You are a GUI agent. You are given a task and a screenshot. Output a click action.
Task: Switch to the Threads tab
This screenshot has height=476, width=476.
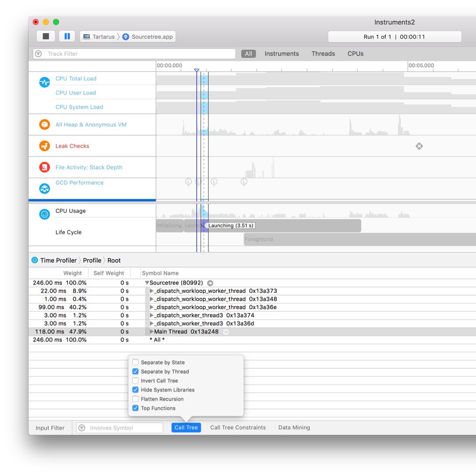coord(323,54)
